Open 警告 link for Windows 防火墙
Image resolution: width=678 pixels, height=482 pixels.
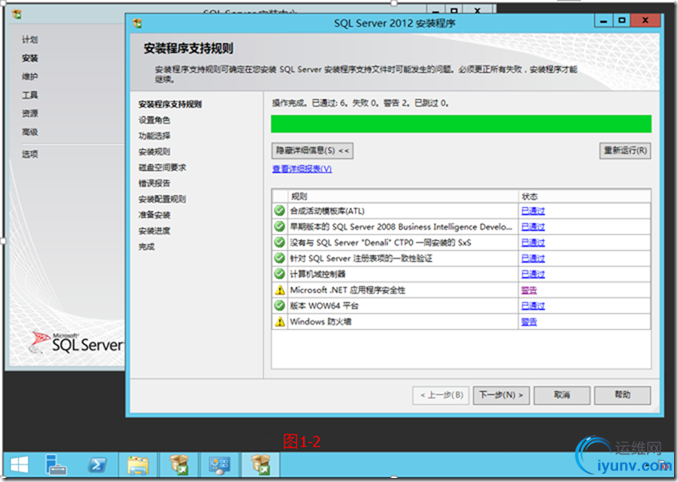529,322
